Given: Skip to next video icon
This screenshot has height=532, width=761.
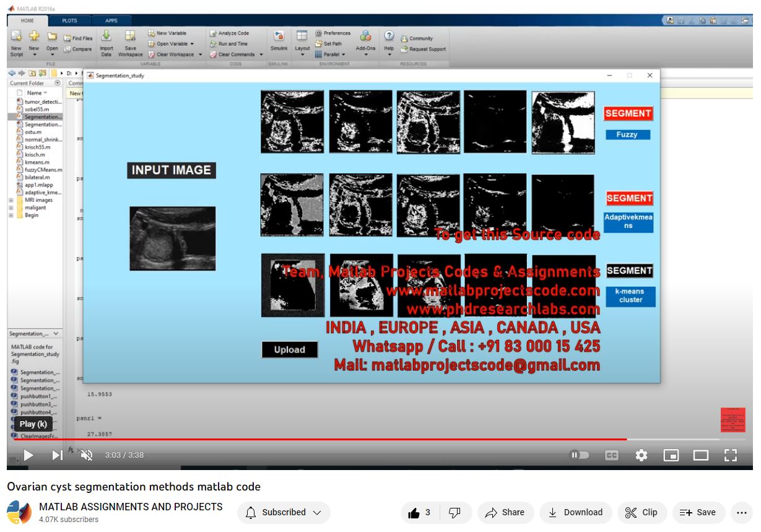Looking at the screenshot, I should pos(57,455).
